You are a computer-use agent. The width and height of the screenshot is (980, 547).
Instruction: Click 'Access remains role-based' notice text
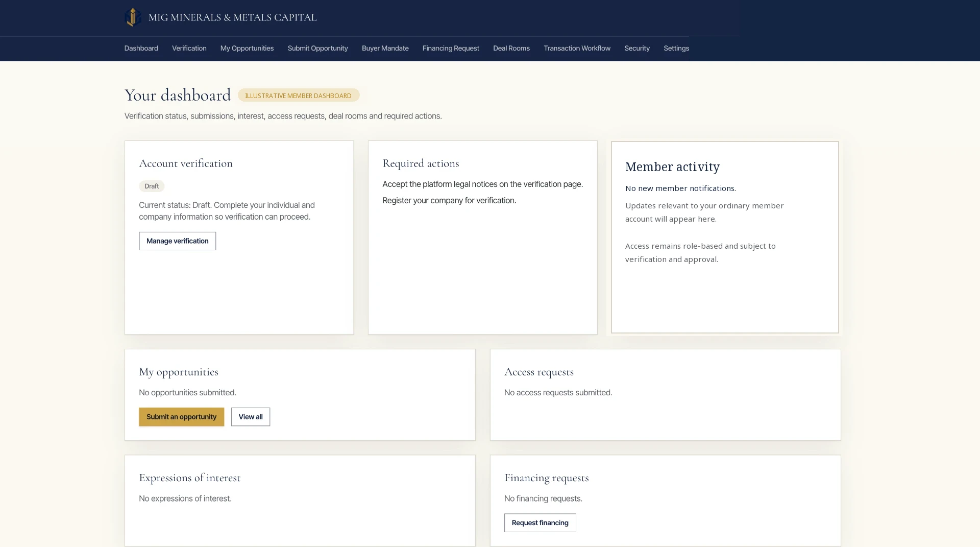(x=700, y=252)
